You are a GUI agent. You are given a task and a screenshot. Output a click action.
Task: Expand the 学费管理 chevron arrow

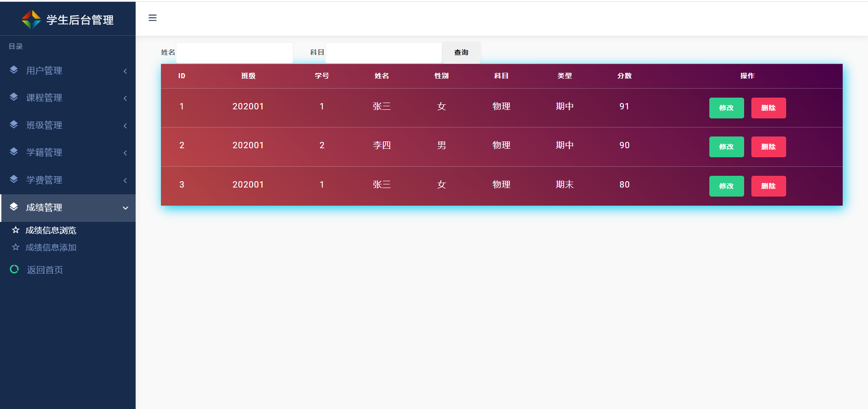125,180
